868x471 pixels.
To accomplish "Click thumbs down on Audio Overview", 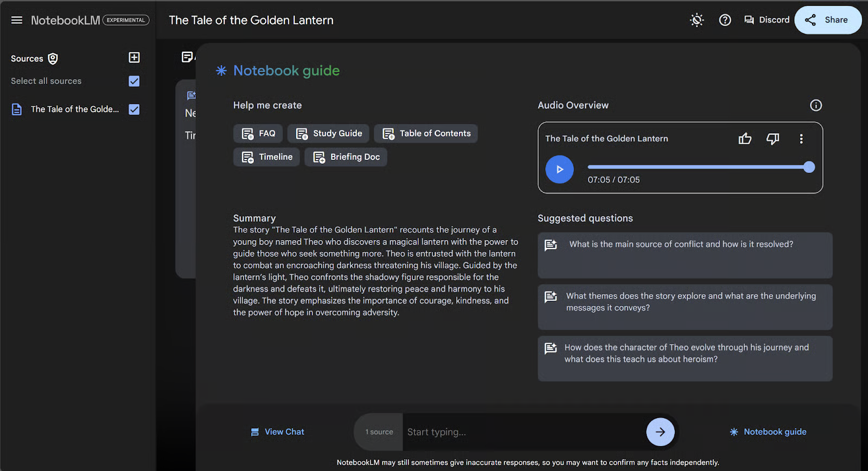I will pyautogui.click(x=773, y=139).
